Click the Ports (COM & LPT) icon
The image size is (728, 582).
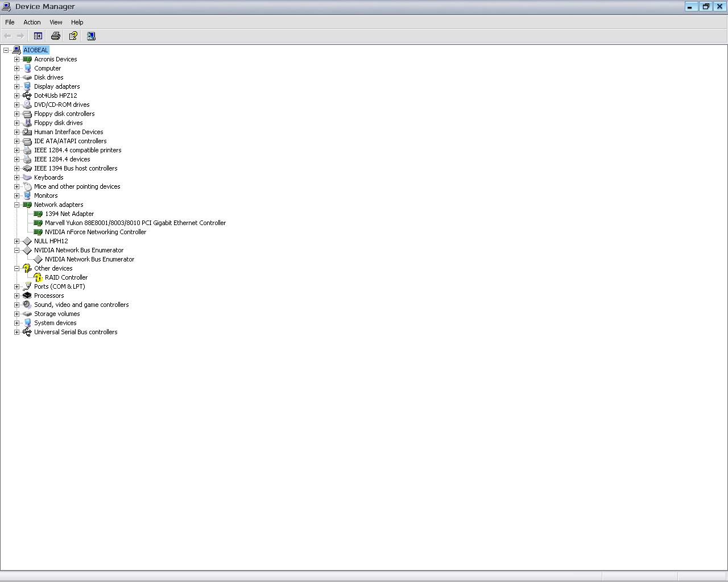point(27,286)
